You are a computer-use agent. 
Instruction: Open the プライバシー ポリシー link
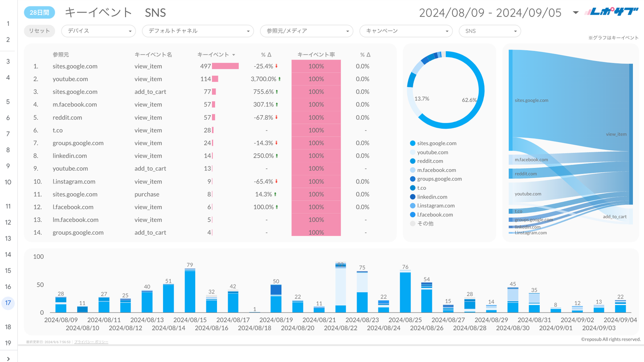(x=91, y=342)
